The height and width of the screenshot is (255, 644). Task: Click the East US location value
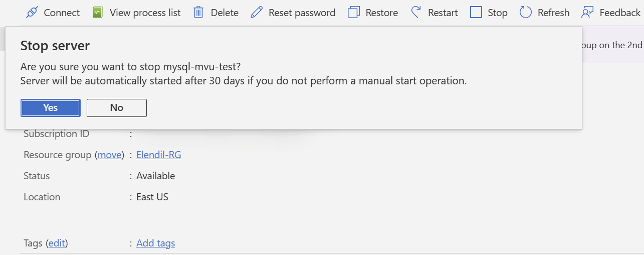click(x=152, y=197)
